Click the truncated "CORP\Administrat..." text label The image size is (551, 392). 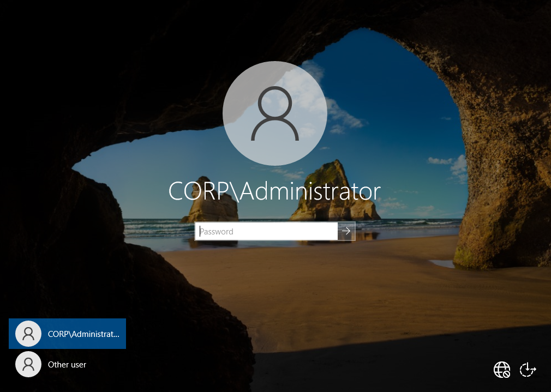[83, 334]
